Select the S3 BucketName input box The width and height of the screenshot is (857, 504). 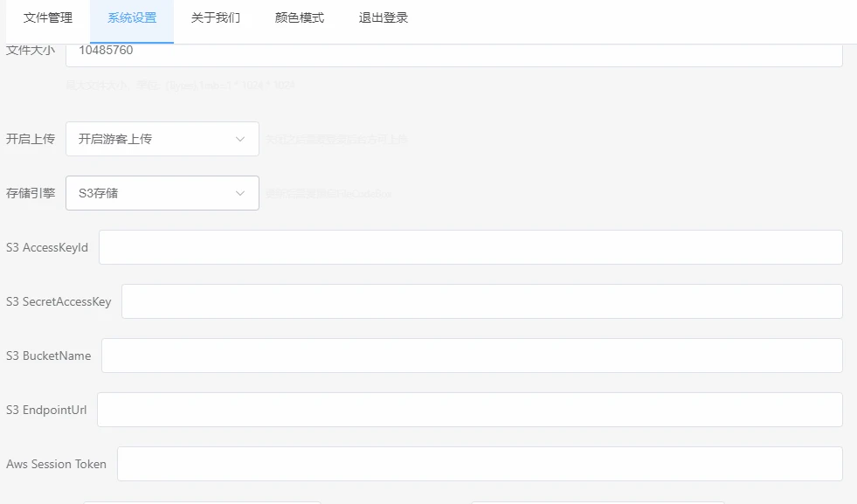pyautogui.click(x=472, y=356)
